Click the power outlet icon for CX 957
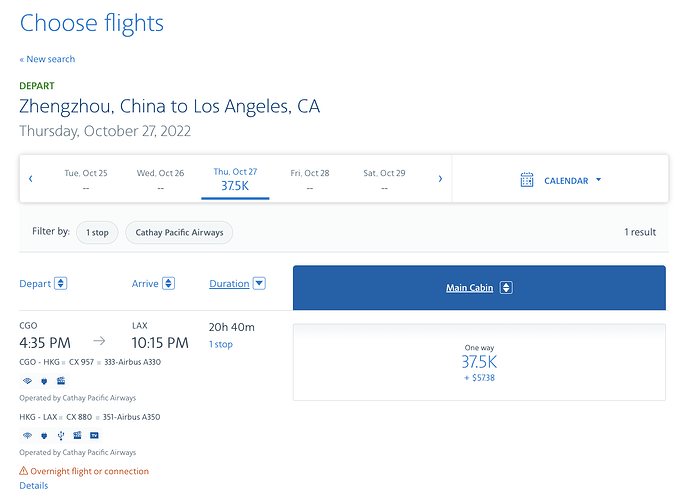 (x=43, y=381)
